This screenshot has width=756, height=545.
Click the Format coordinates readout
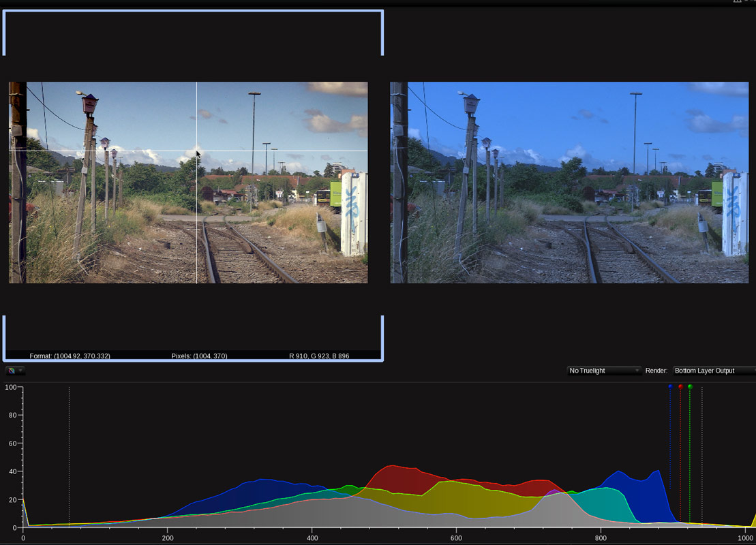coord(70,356)
